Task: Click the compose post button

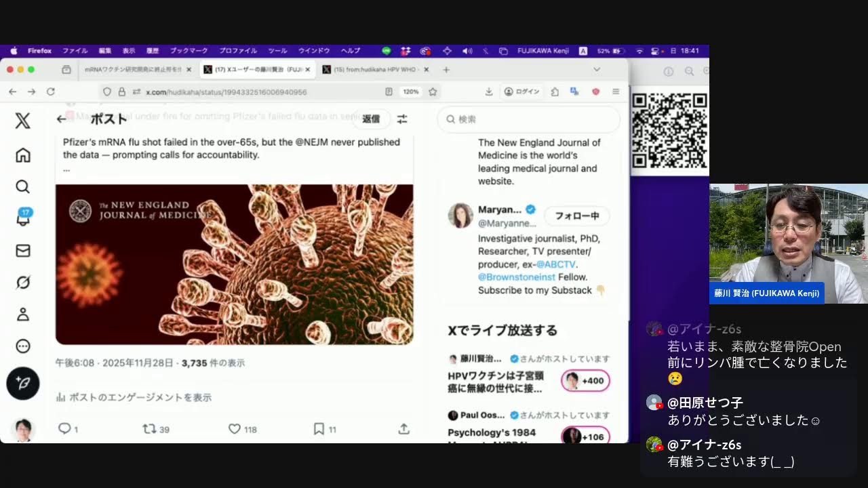Action: tap(23, 384)
